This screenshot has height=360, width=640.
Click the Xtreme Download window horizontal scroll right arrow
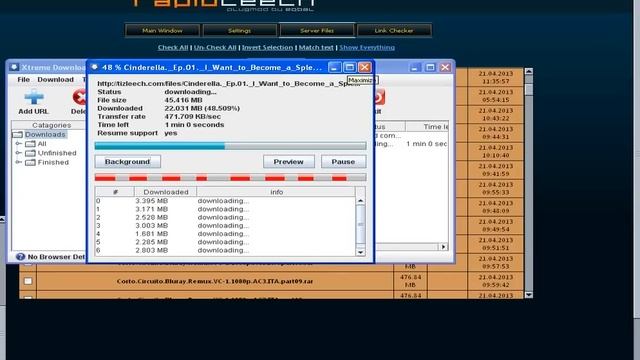point(443,247)
